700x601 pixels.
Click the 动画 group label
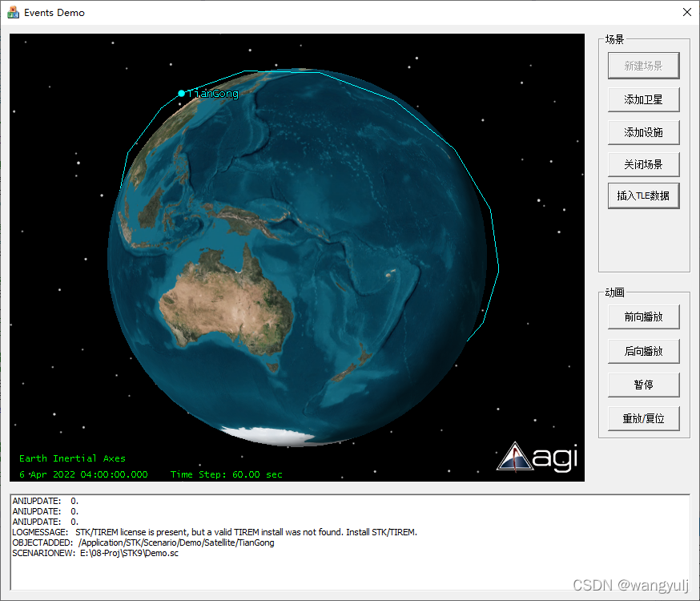click(614, 292)
